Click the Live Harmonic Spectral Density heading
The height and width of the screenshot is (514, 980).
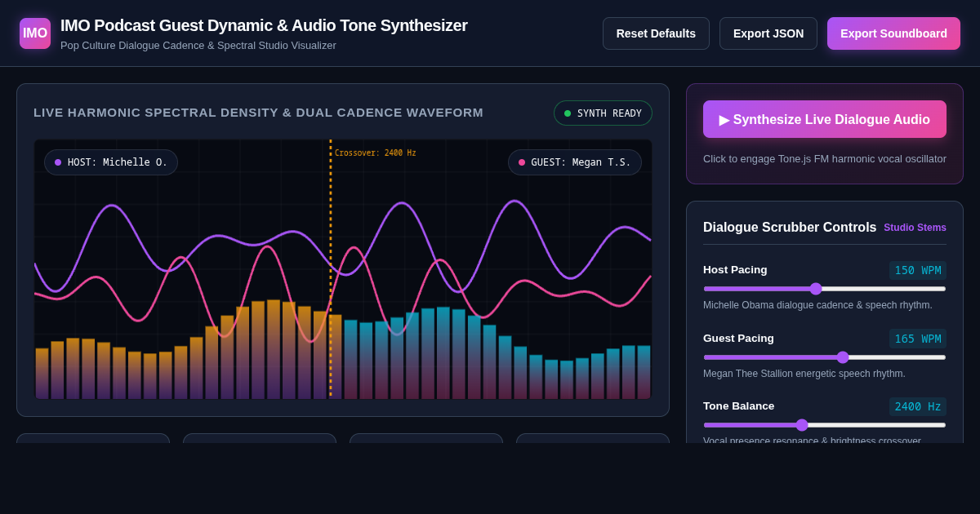point(258,113)
